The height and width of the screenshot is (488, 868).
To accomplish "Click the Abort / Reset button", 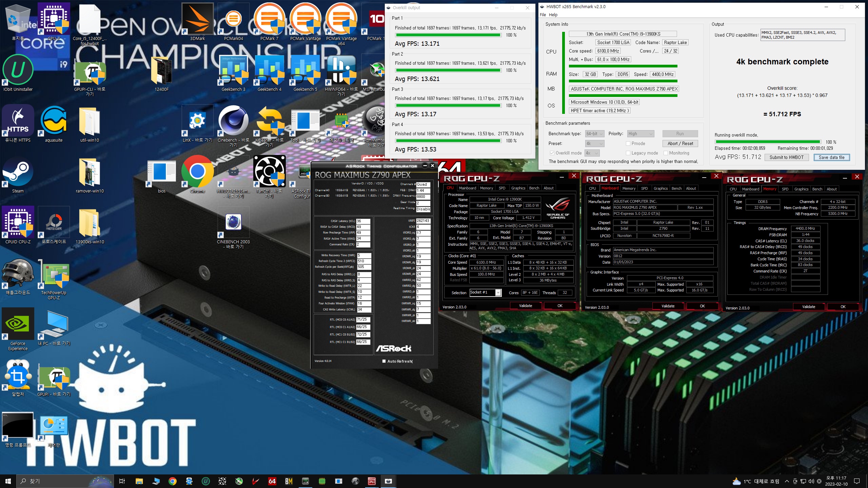I will 680,144.
